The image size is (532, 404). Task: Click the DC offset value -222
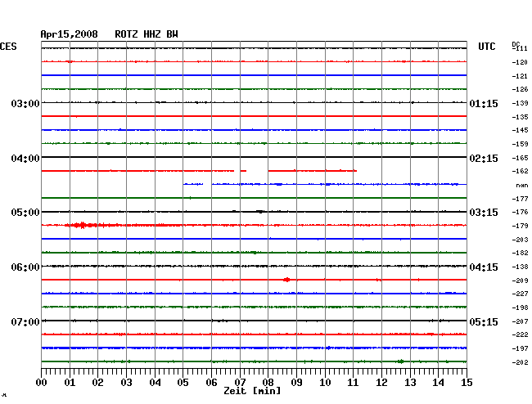[x=520, y=334]
